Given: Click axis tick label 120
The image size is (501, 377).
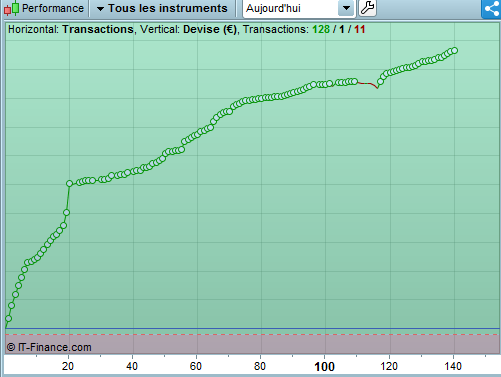Looking at the screenshot, I should (389, 366).
